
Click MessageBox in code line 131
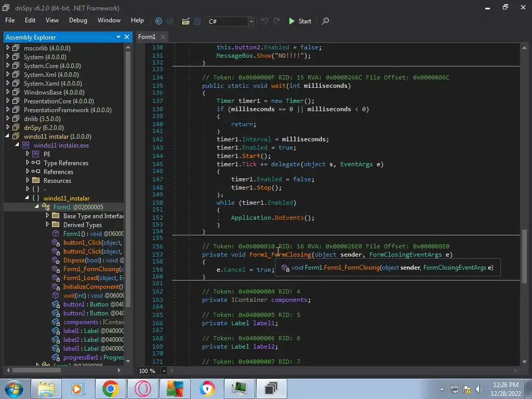pos(235,55)
